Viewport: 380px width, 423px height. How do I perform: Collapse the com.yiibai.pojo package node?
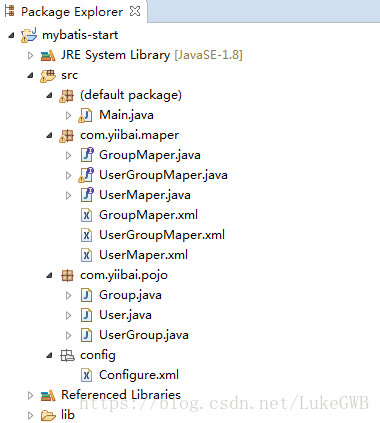pyautogui.click(x=49, y=275)
